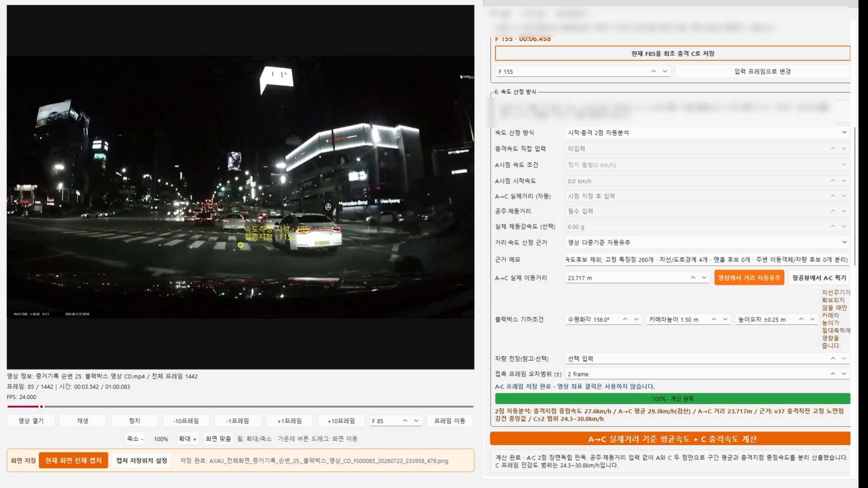This screenshot has width=868, height=488.
Task: Decrease A→C 실제 이동거리 value
Action: pyautogui.click(x=704, y=278)
